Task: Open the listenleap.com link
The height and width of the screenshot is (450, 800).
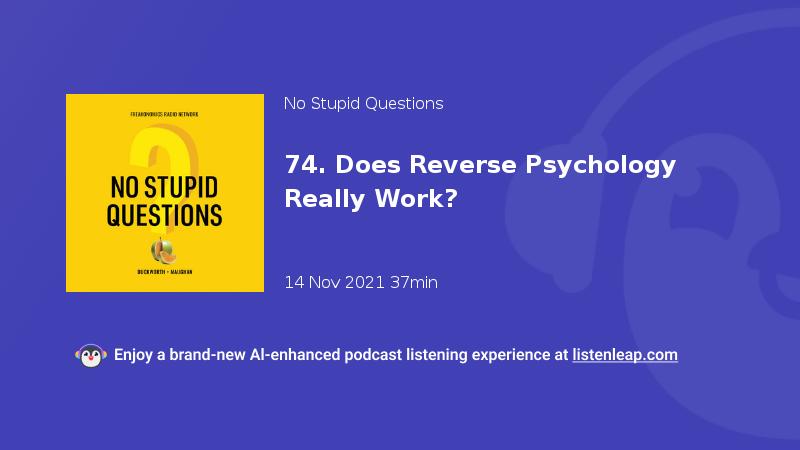Action: 625,355
